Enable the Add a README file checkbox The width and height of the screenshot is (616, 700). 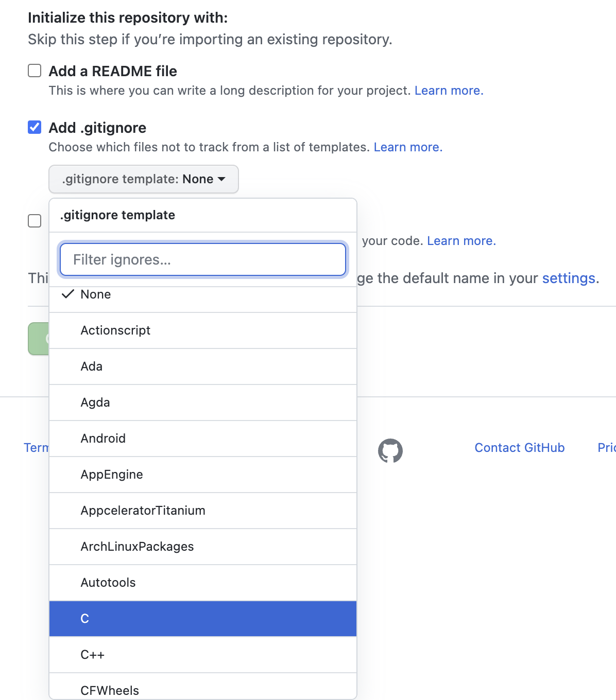point(35,71)
